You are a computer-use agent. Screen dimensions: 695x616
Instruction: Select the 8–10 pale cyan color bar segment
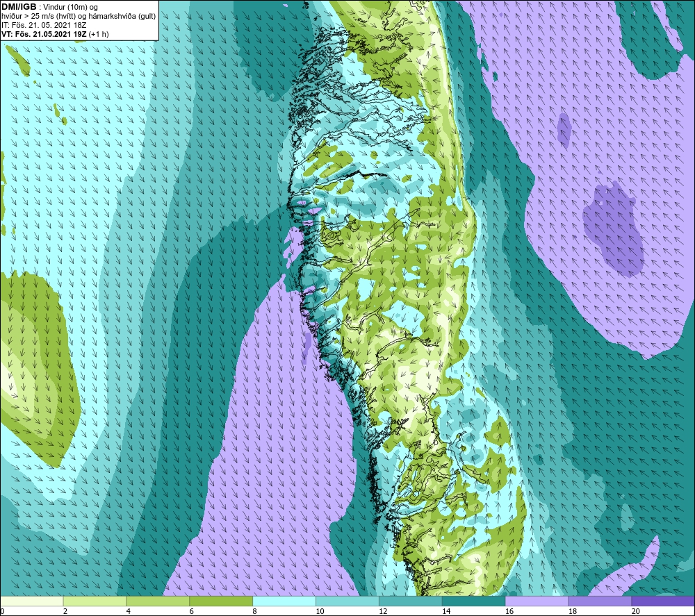[x=284, y=601]
